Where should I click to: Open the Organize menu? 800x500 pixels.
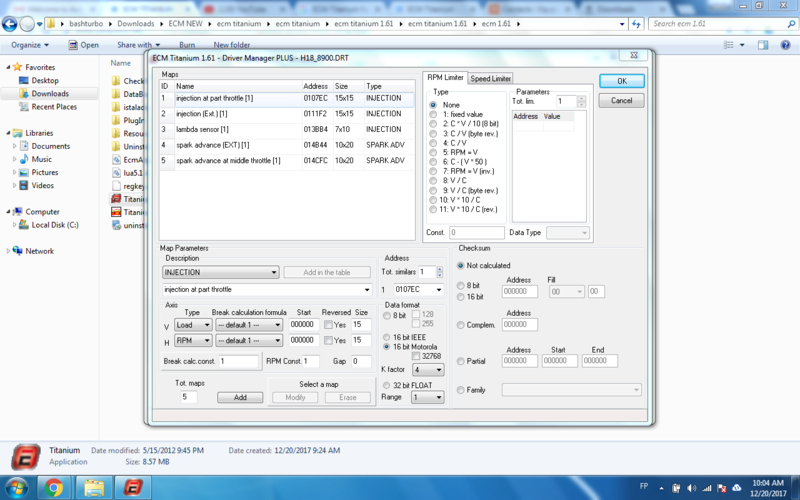tap(30, 45)
